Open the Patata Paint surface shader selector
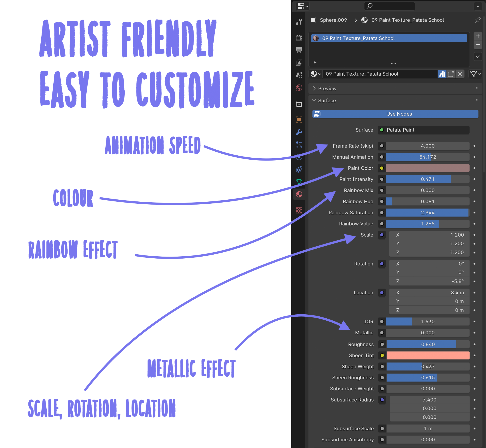486x448 pixels. click(x=423, y=130)
